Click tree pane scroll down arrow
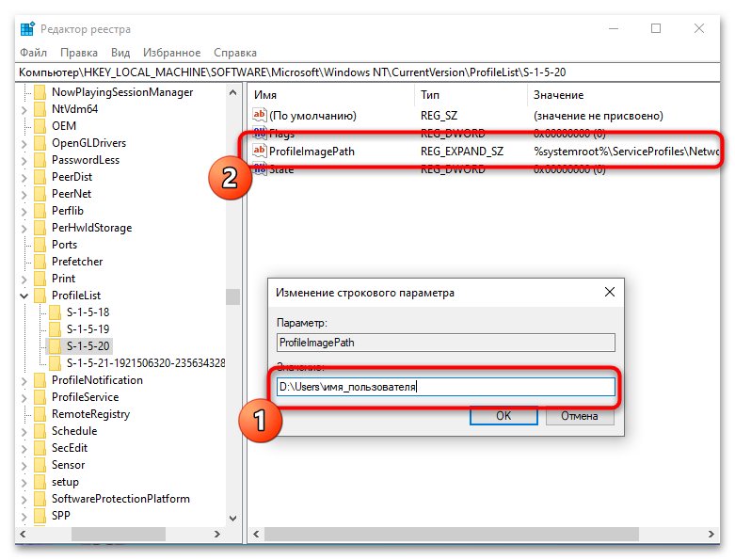 pos(233,519)
